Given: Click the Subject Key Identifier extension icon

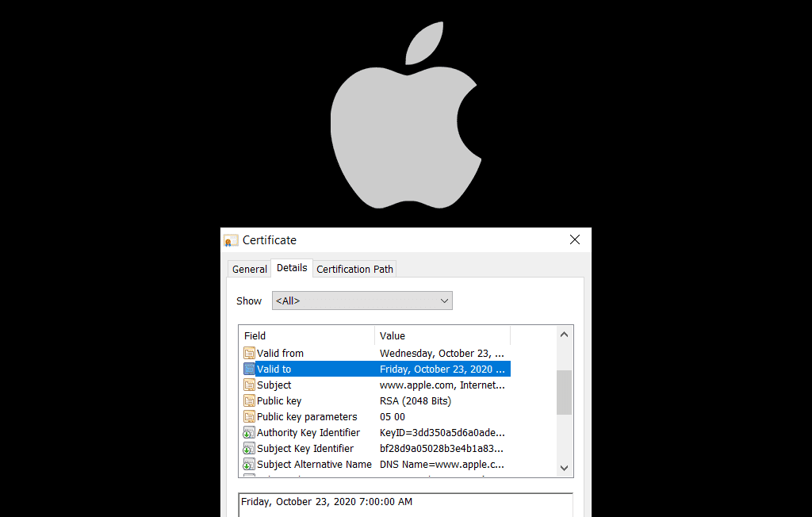Looking at the screenshot, I should pyautogui.click(x=249, y=449).
